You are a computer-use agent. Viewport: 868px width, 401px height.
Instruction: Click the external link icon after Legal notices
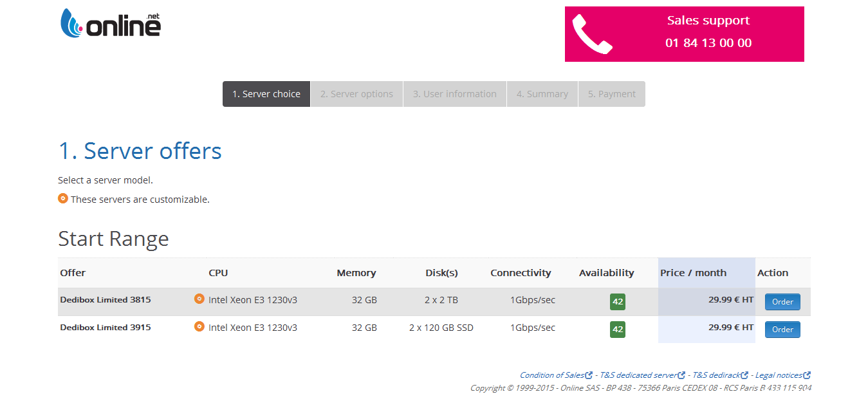[x=807, y=375]
